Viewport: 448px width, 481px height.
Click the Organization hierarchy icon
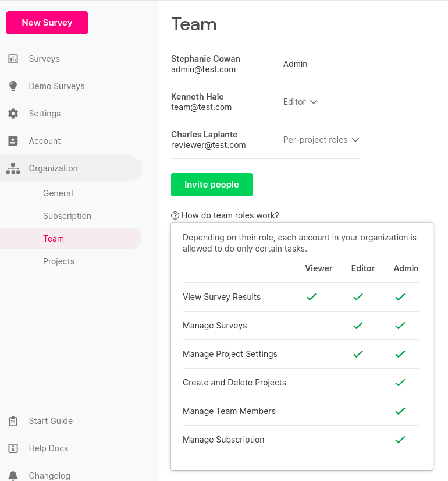13,168
